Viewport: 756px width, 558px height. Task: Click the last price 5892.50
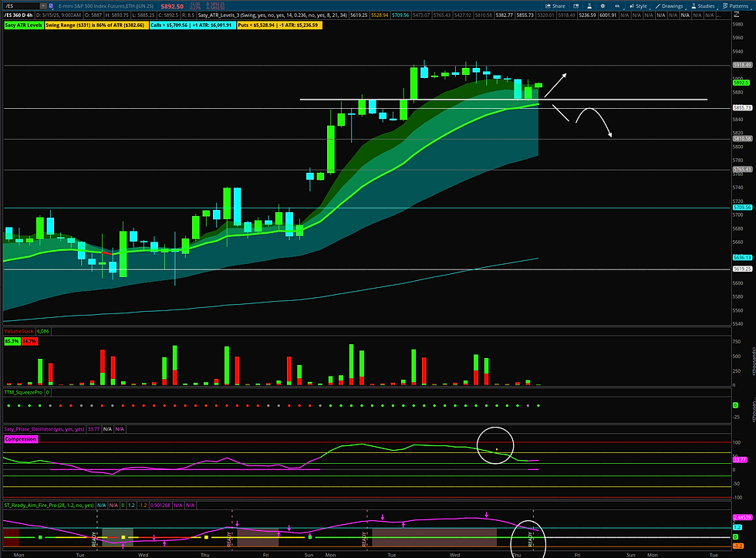[172, 6]
